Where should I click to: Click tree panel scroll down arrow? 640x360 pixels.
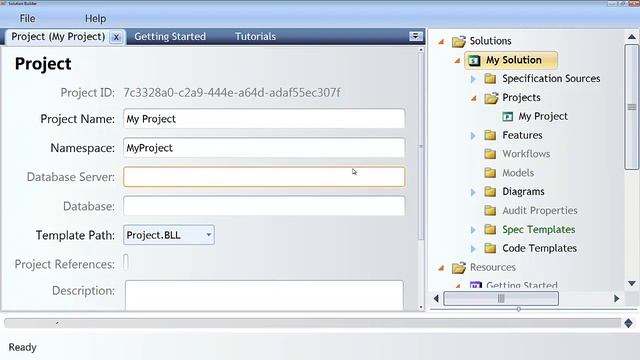pos(631,283)
